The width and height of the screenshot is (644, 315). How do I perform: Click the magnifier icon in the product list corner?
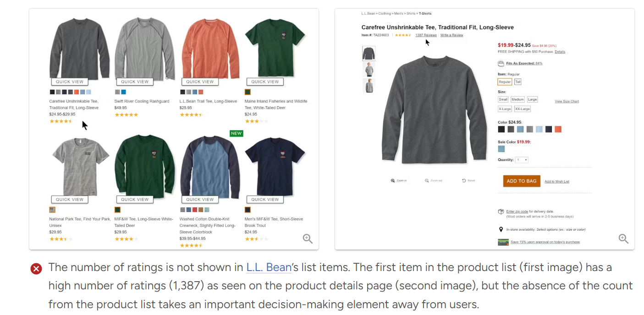(x=308, y=239)
